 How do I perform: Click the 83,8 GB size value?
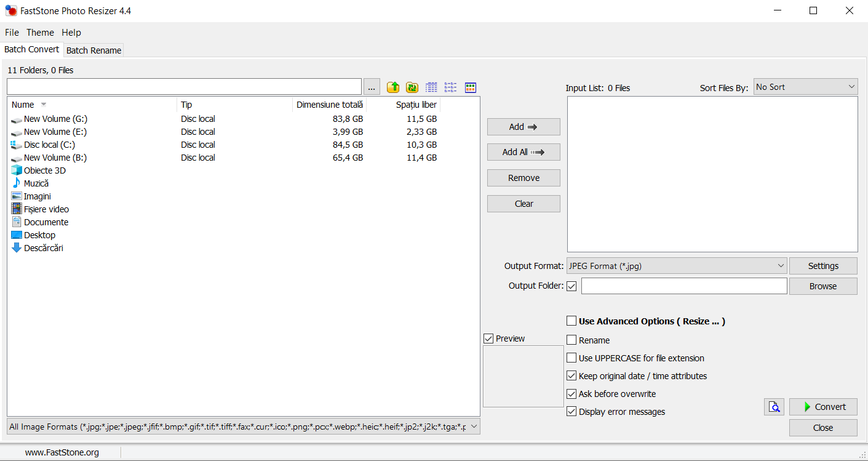(x=348, y=119)
